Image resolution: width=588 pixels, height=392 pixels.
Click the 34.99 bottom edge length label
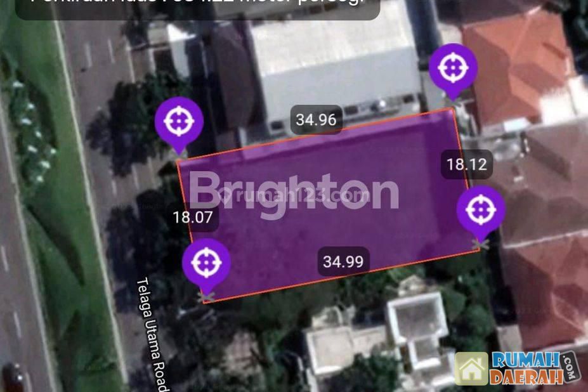pos(343,261)
